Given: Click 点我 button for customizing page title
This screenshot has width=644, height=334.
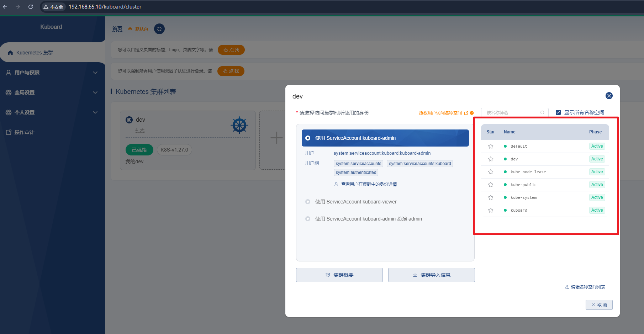Looking at the screenshot, I should (231, 50).
